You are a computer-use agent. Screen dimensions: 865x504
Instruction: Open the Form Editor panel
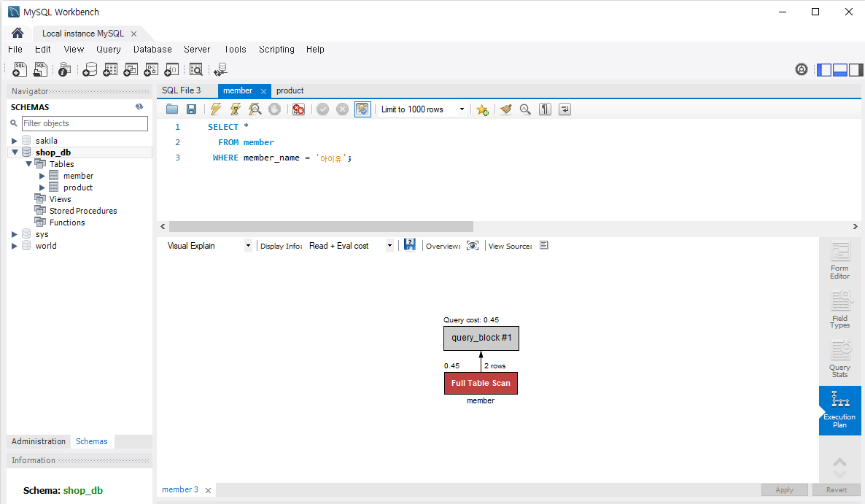coord(839,260)
